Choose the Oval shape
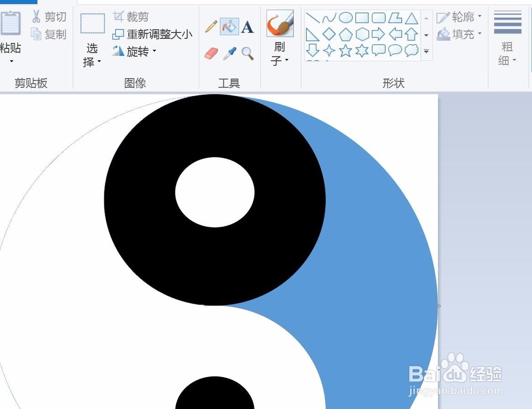This screenshot has width=532, height=409. [345, 18]
